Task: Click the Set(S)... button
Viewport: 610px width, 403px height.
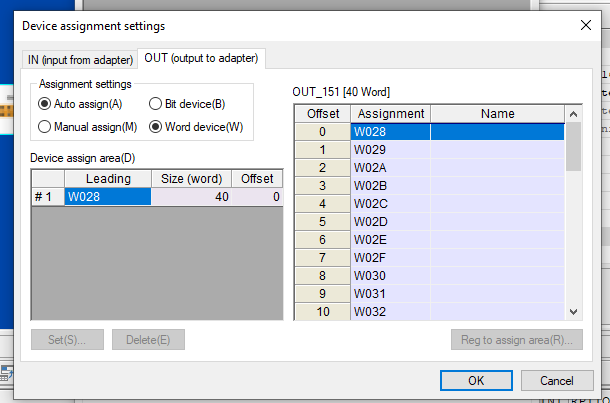Action: coord(67,340)
